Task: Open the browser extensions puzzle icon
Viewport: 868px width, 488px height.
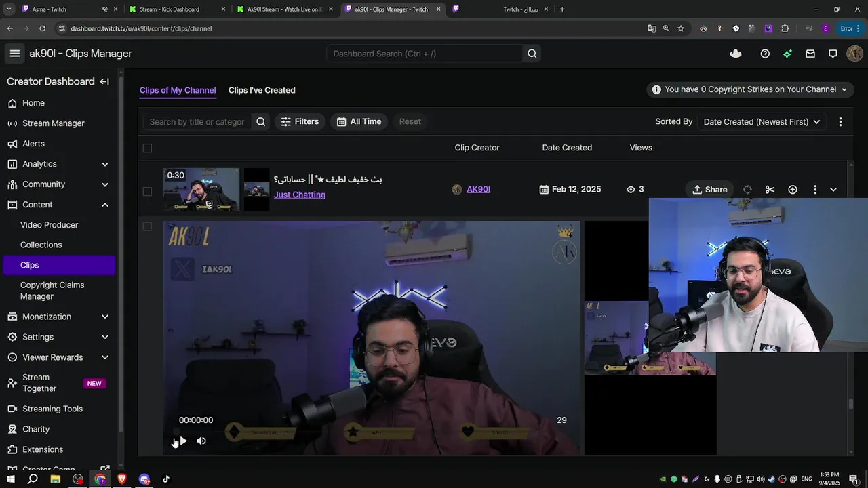Action: (x=785, y=28)
